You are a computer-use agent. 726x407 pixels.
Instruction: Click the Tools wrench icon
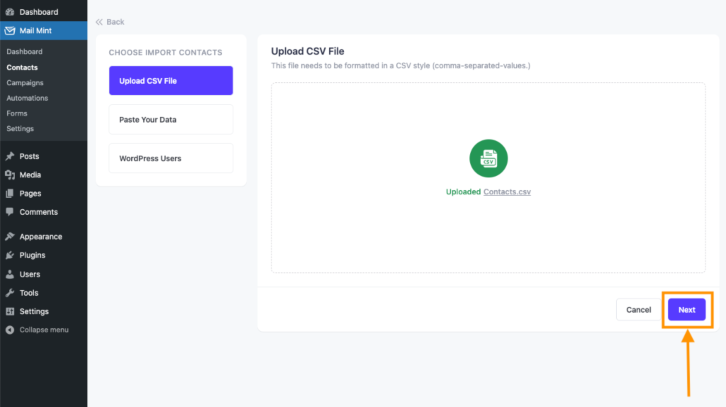click(10, 293)
